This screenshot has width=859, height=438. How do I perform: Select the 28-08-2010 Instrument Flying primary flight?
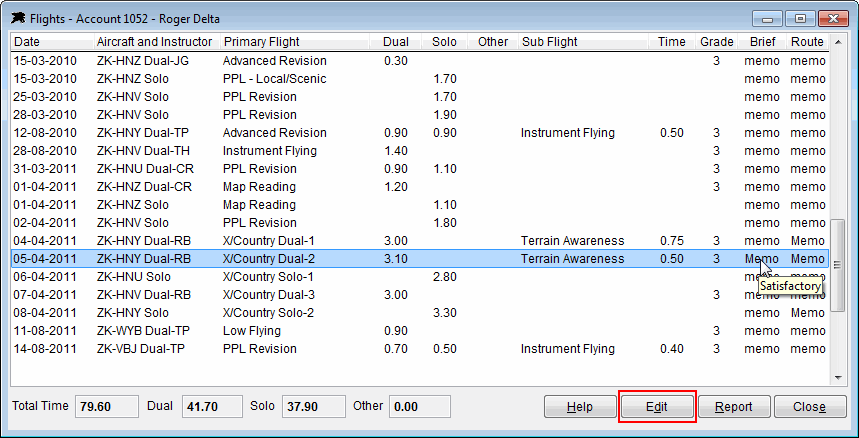point(270,151)
